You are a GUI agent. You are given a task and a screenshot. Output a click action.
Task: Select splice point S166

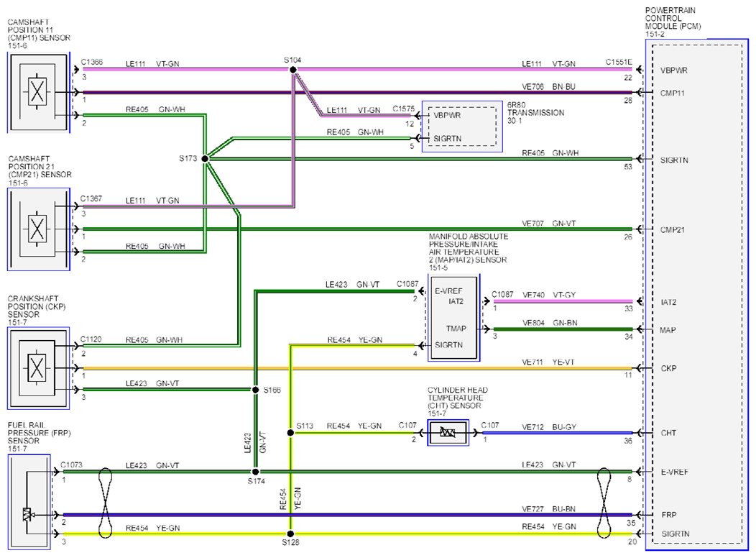point(256,390)
